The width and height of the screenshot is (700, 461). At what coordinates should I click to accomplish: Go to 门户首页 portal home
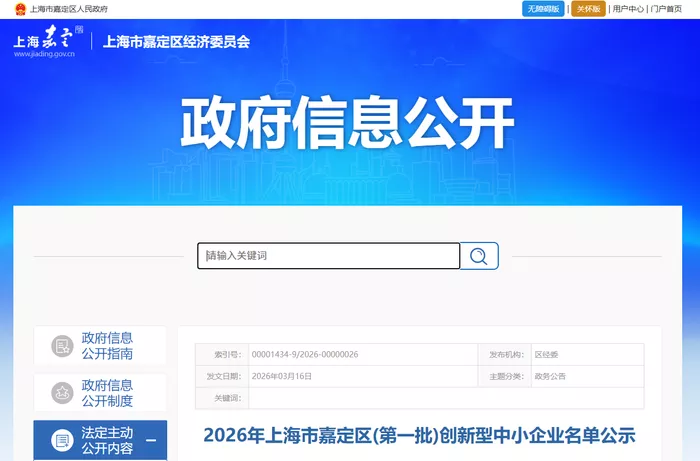(666, 9)
